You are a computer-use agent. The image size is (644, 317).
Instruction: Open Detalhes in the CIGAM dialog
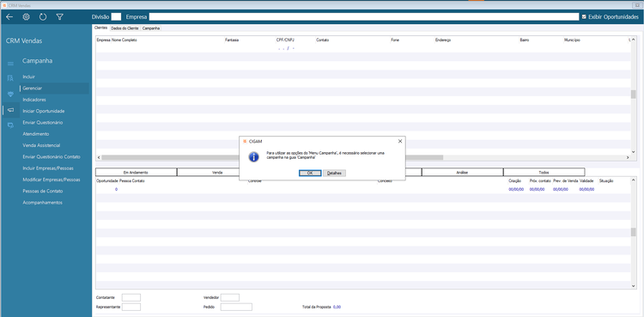(x=334, y=173)
